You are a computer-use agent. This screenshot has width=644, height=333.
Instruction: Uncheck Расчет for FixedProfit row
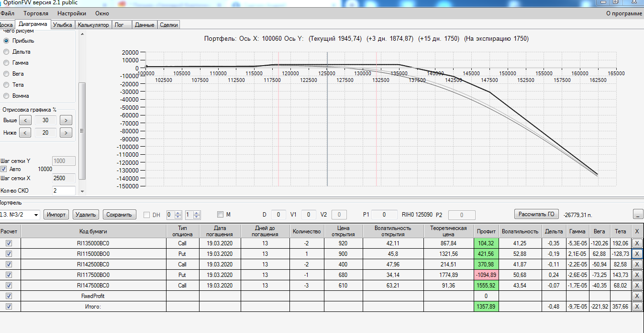[9, 296]
